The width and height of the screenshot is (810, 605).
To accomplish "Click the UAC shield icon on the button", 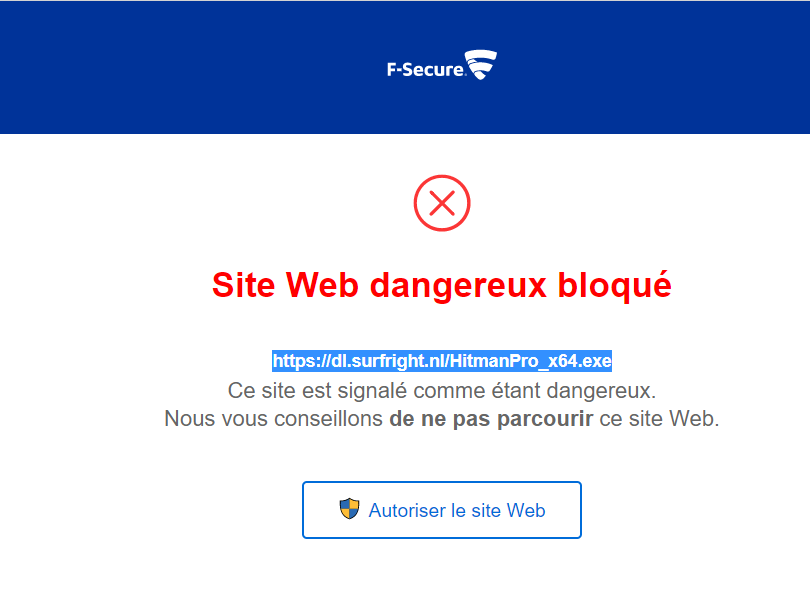I will coord(349,509).
